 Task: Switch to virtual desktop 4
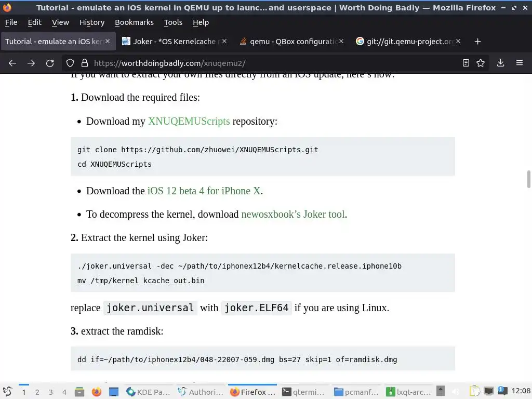pos(64,392)
